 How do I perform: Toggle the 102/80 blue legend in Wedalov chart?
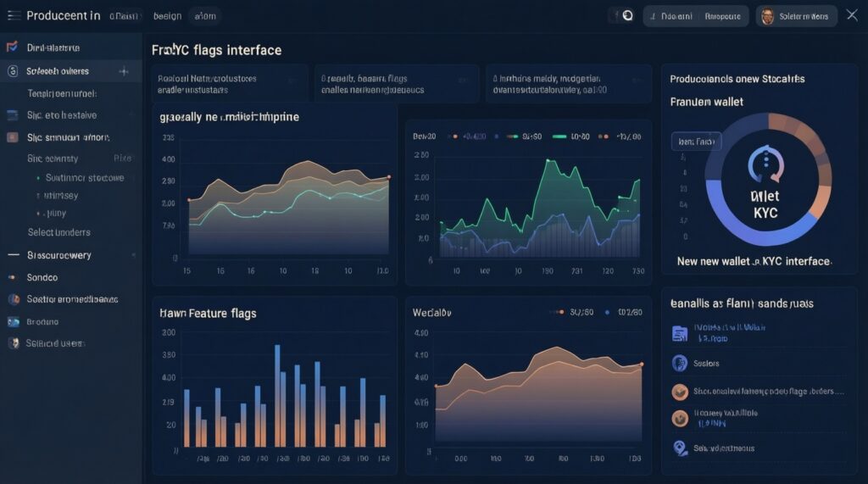[x=623, y=312]
